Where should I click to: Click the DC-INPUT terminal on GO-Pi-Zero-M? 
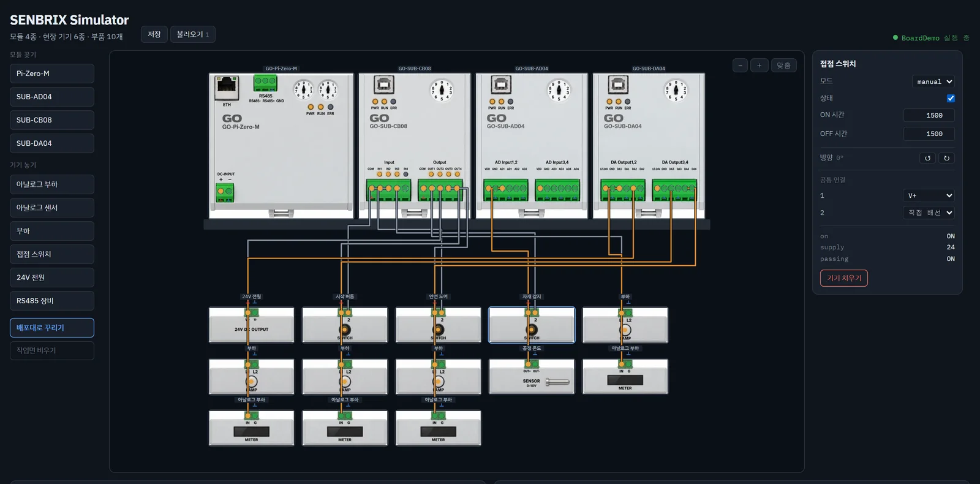225,193
